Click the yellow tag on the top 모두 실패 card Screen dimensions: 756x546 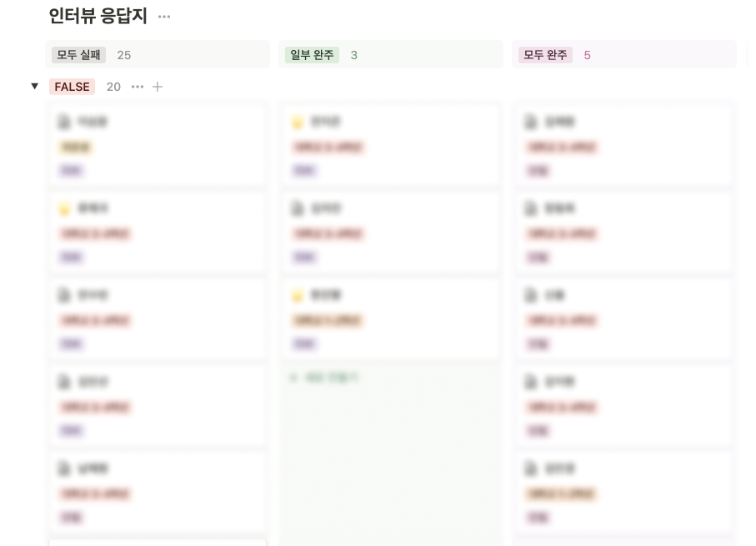(x=76, y=147)
